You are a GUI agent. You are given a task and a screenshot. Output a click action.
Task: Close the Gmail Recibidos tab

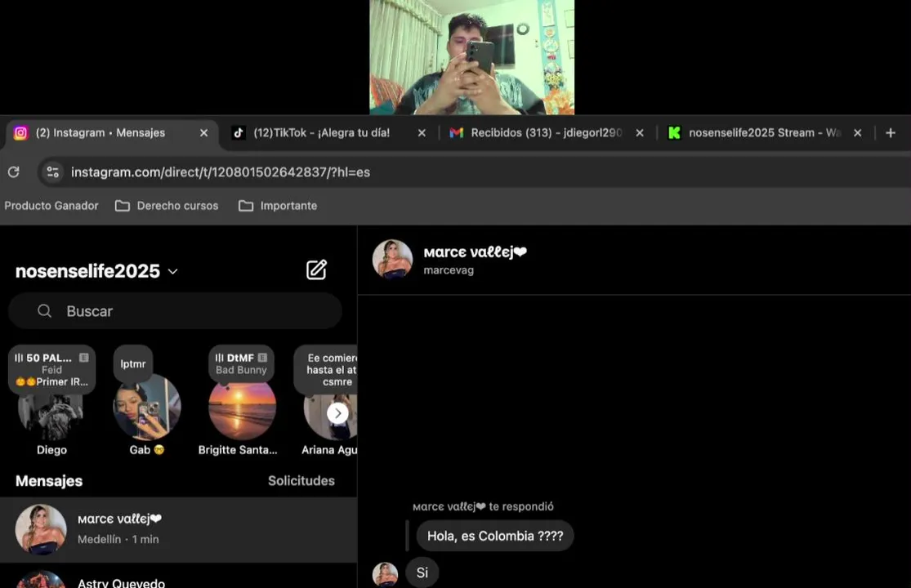pyautogui.click(x=640, y=133)
